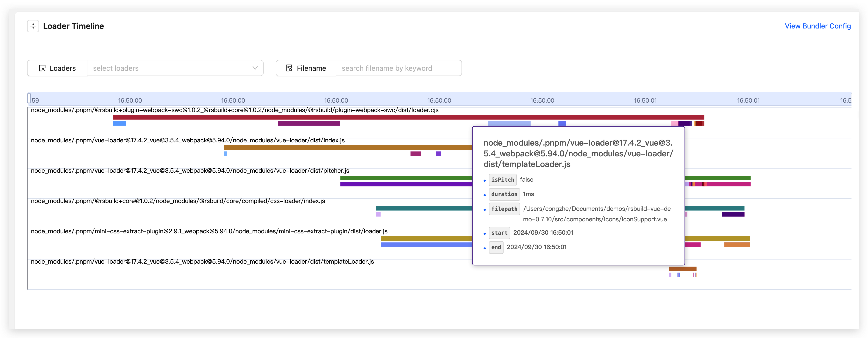The height and width of the screenshot is (338, 868).
Task: Click the Filename search-document icon
Action: pos(289,68)
